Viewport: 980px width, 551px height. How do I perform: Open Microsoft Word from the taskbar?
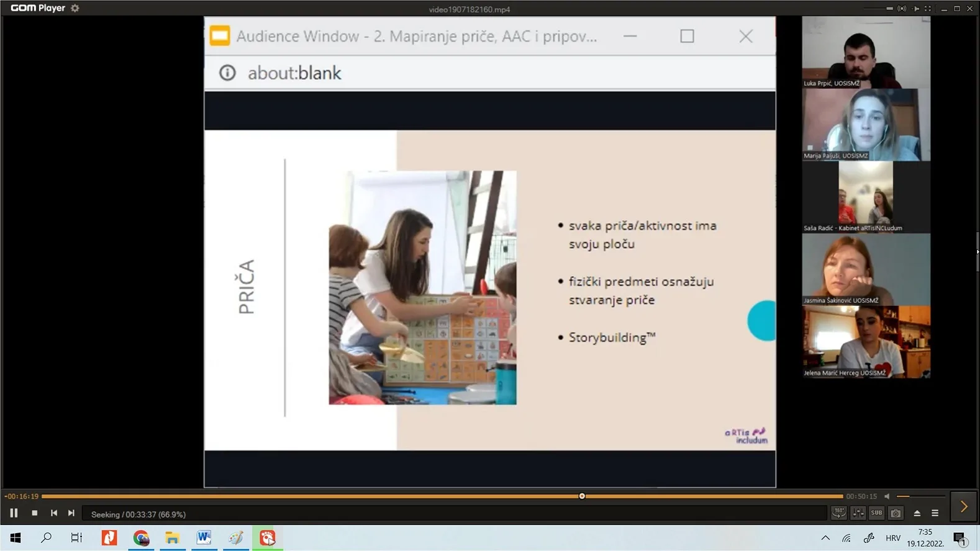tap(204, 538)
